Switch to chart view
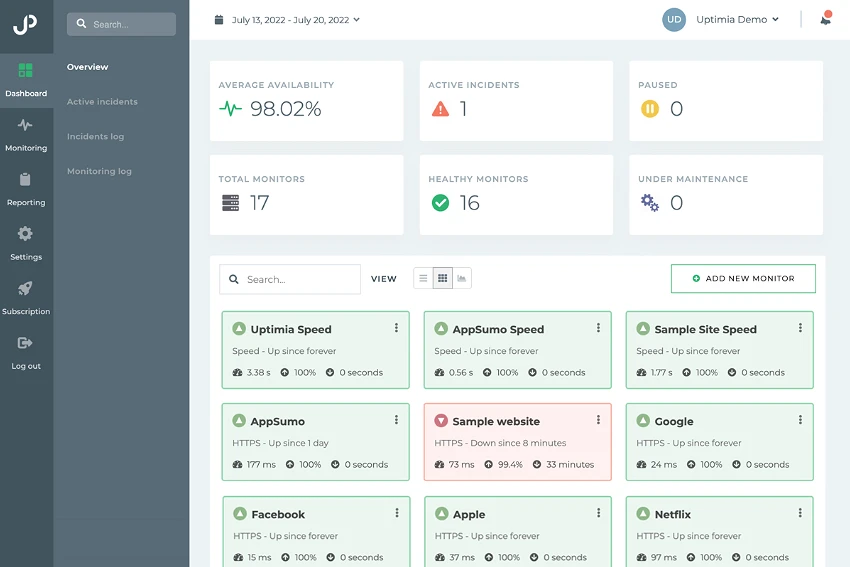 click(x=462, y=278)
